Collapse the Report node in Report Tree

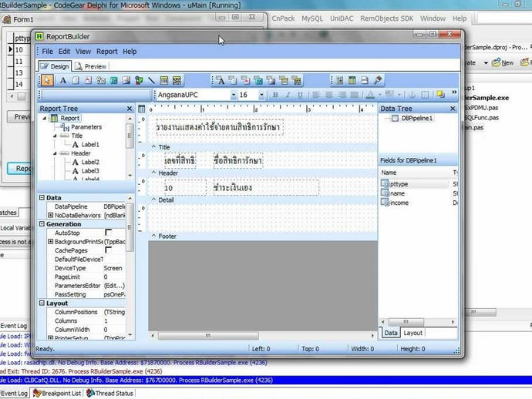click(x=45, y=119)
